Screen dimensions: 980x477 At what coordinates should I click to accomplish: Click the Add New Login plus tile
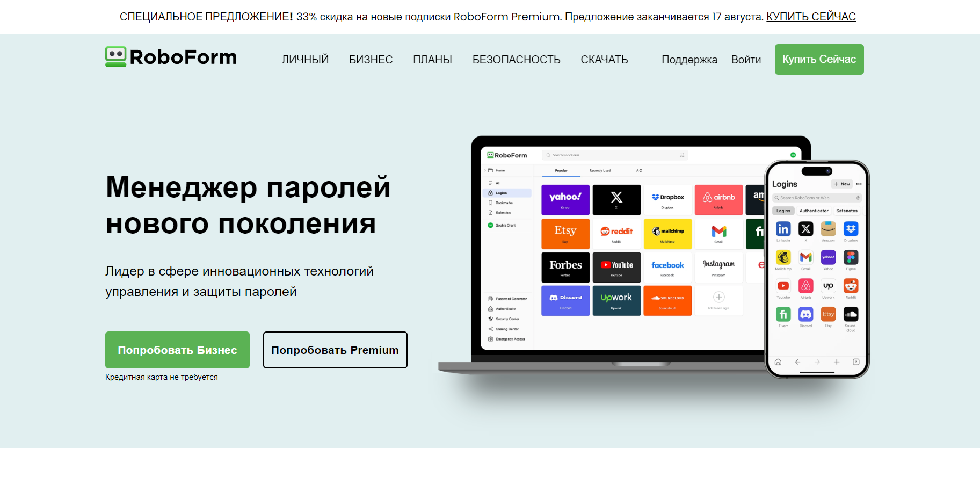pos(718,301)
